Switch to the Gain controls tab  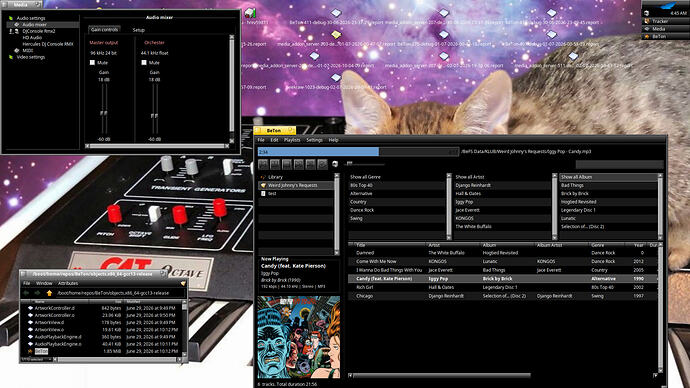coord(104,30)
